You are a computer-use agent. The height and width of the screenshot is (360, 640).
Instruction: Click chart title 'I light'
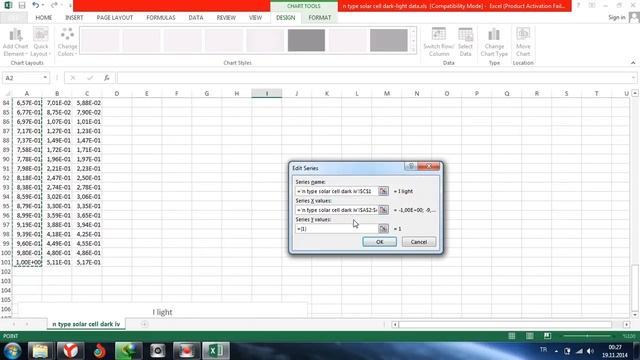[x=162, y=312]
